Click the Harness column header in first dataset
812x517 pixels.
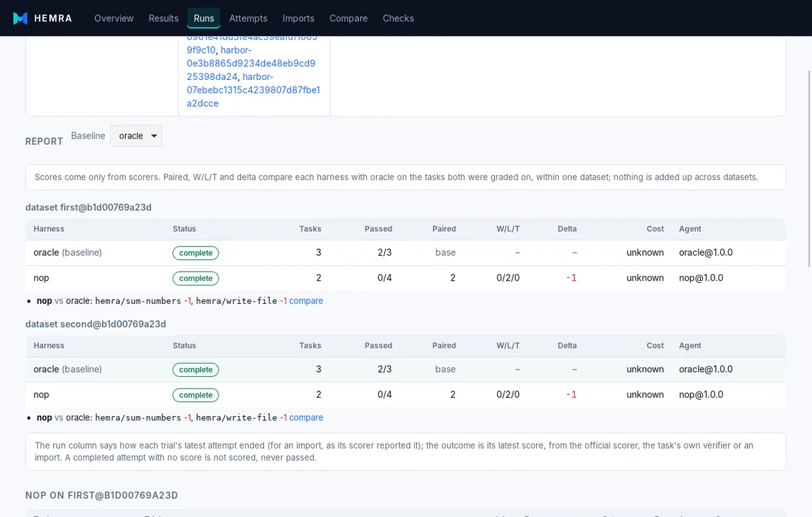[49, 229]
